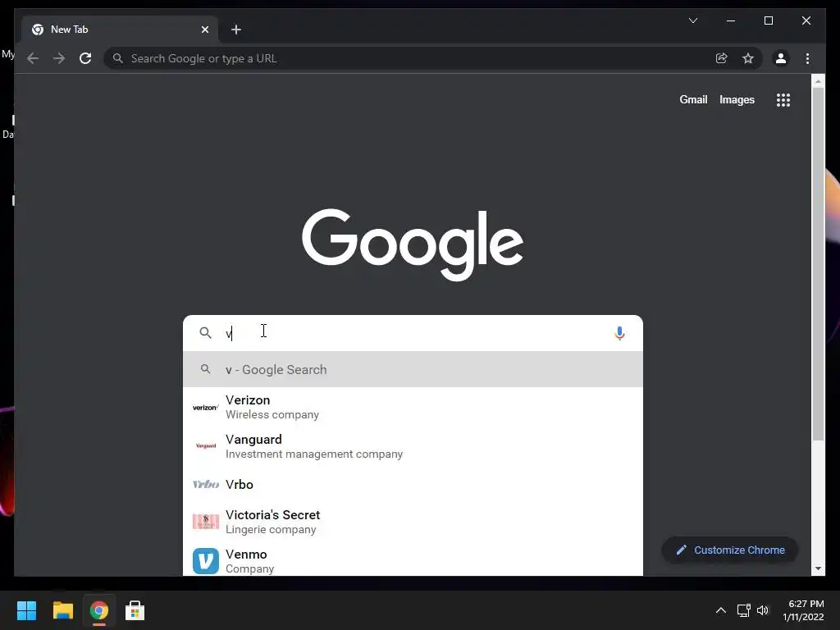Select the New Tab tab
The height and width of the screenshot is (630, 840).
120,30
